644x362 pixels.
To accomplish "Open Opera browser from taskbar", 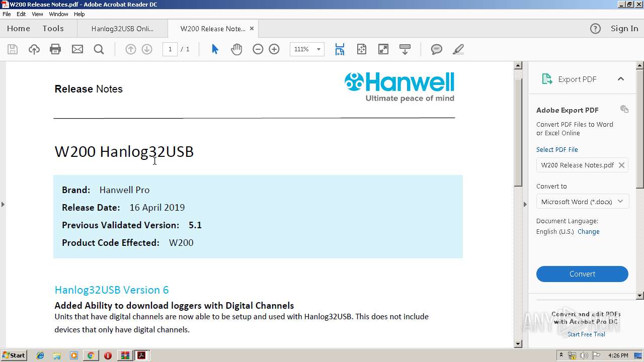I will tap(108, 355).
